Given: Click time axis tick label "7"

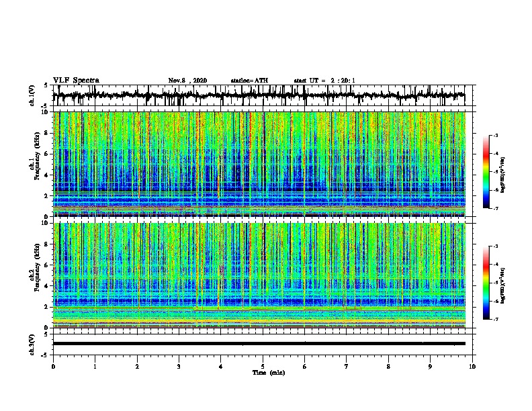Looking at the screenshot, I should pos(347,367).
